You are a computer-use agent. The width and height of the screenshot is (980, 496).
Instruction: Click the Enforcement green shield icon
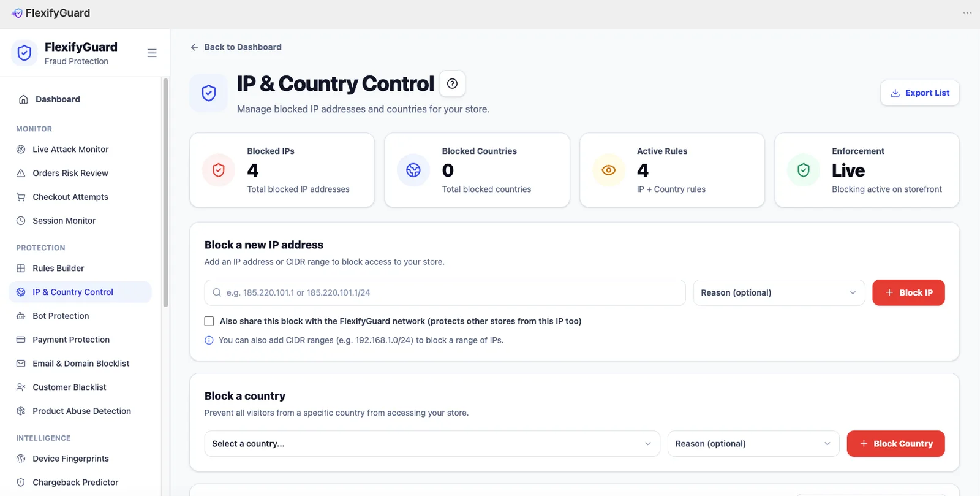click(804, 170)
